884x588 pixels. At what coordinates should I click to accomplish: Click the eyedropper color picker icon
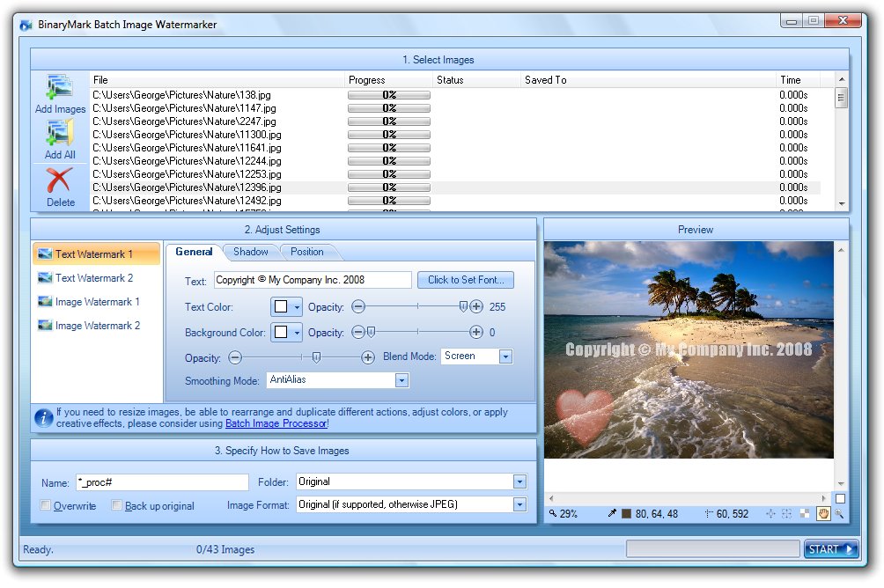pos(612,514)
